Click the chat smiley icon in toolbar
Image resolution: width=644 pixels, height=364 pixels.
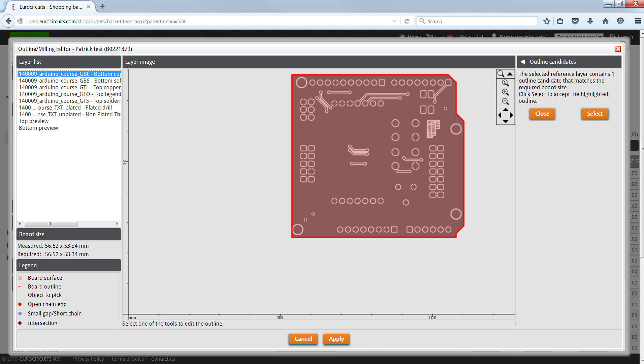(x=620, y=21)
